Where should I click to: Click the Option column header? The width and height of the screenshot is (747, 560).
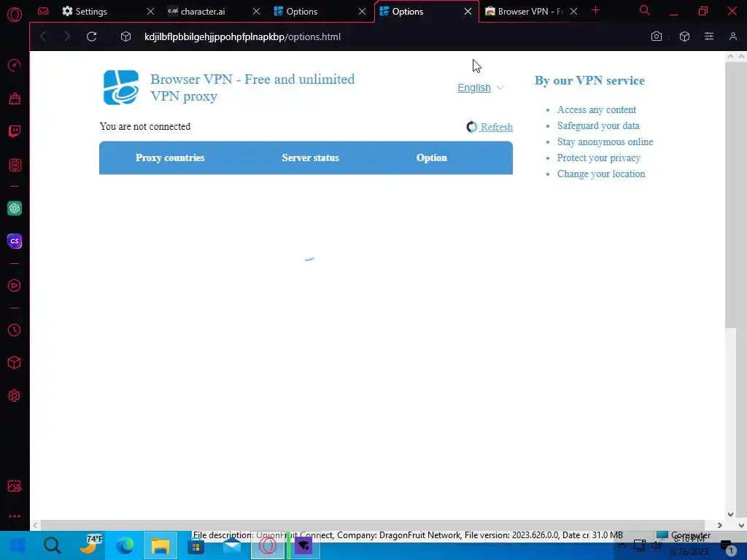[432, 157]
